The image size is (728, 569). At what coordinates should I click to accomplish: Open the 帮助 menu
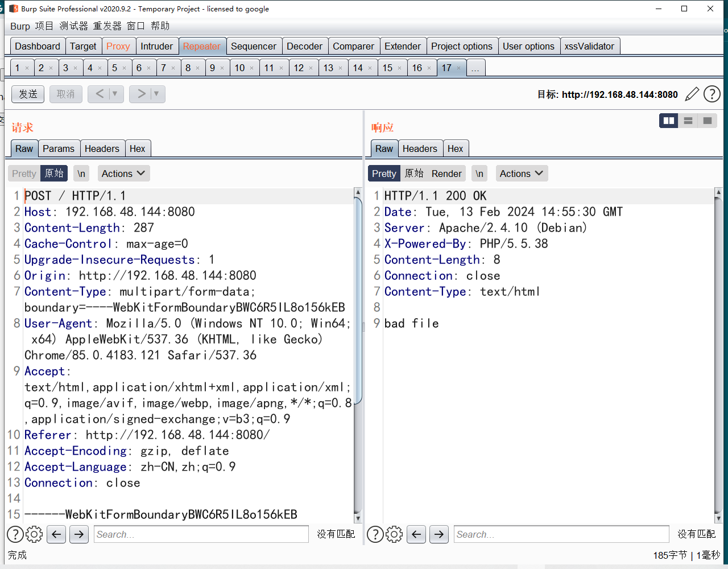160,26
